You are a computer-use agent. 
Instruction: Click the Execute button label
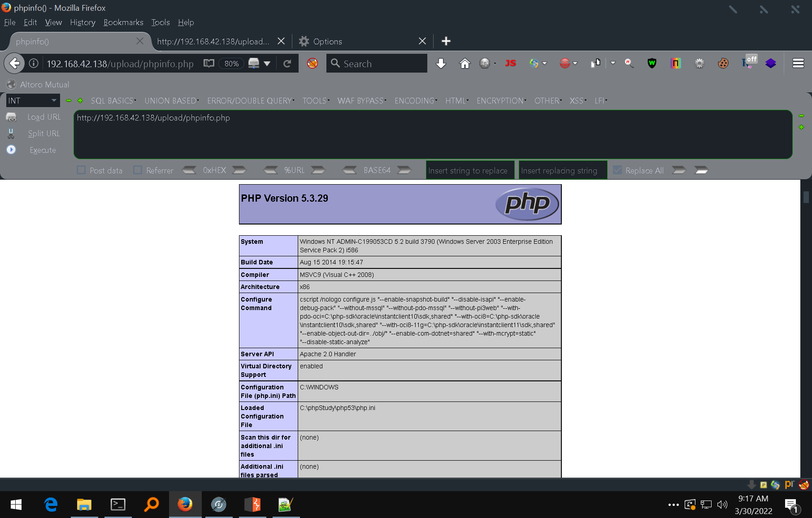point(43,150)
